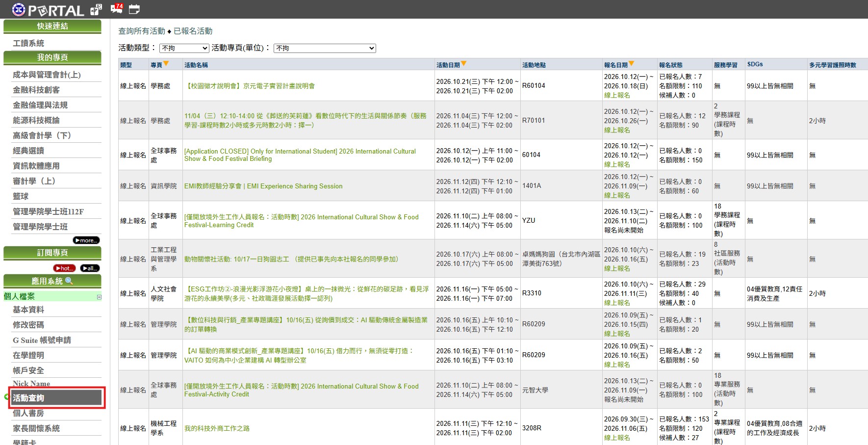Select 修改密碼 in the sidebar
Image resolution: width=868 pixels, height=445 pixels.
coord(28,325)
